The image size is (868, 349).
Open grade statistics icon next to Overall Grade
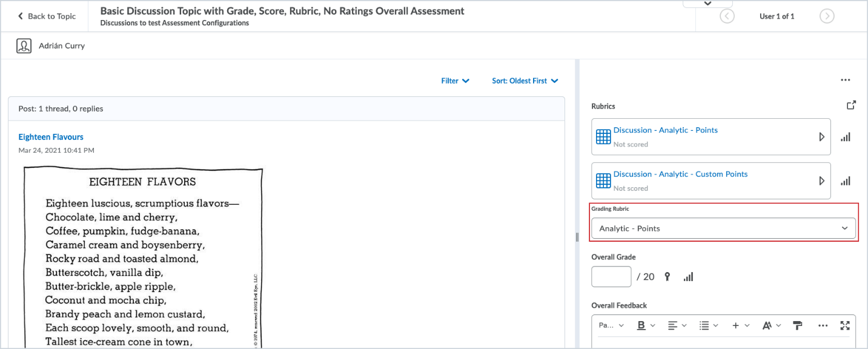click(688, 276)
